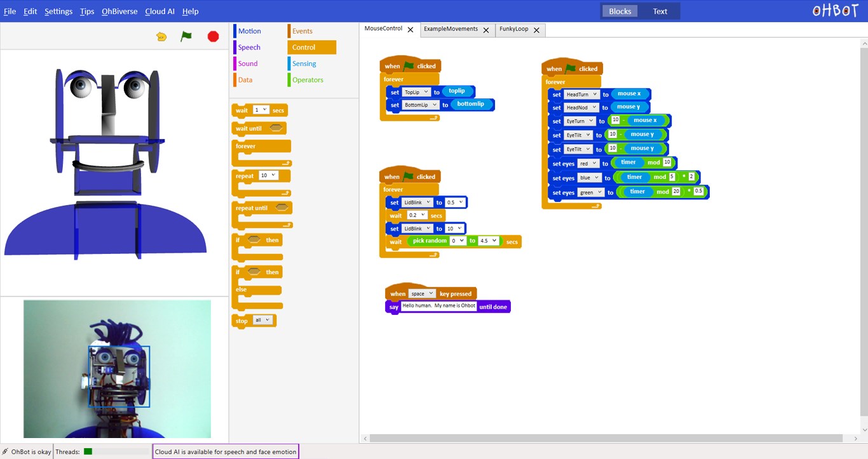Open the Cloud AI menu
The height and width of the screenshot is (459, 868).
(x=159, y=11)
